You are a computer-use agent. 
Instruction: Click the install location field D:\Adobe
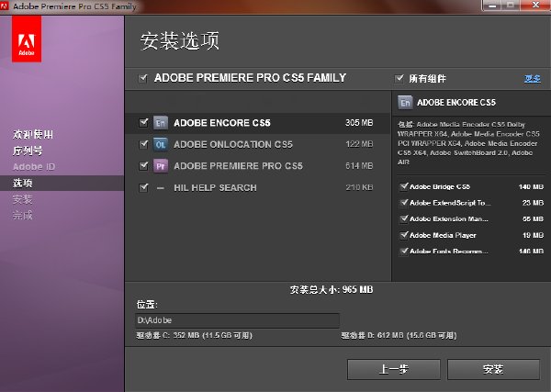tap(237, 320)
